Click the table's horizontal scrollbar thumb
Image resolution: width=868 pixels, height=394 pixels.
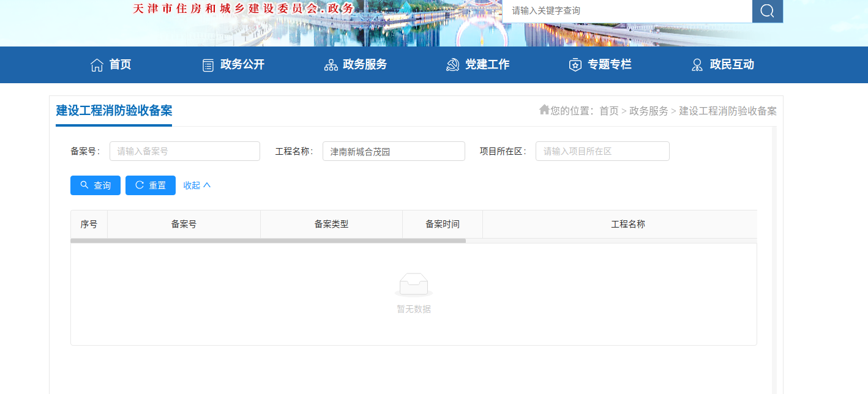click(x=268, y=241)
